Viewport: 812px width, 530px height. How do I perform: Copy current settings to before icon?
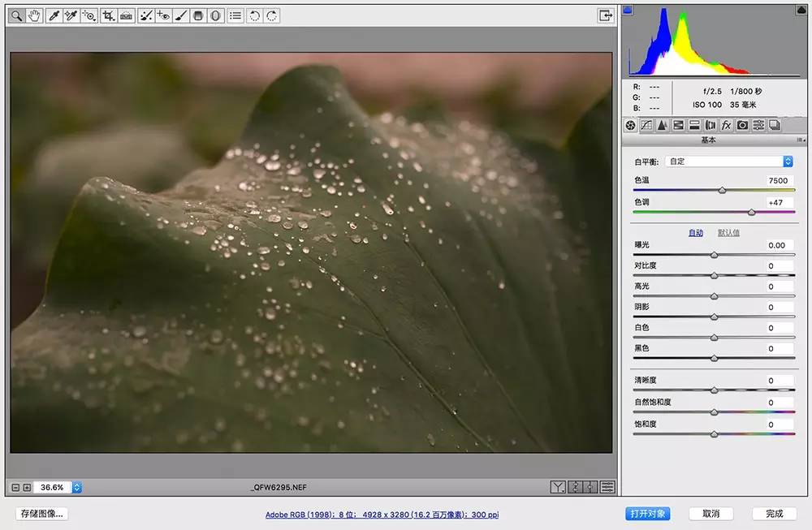[x=591, y=487]
